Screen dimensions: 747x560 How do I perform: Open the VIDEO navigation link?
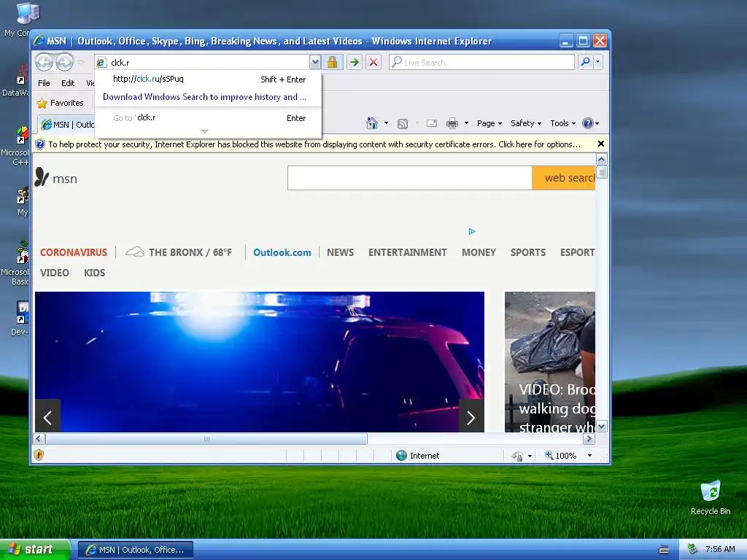tap(54, 273)
